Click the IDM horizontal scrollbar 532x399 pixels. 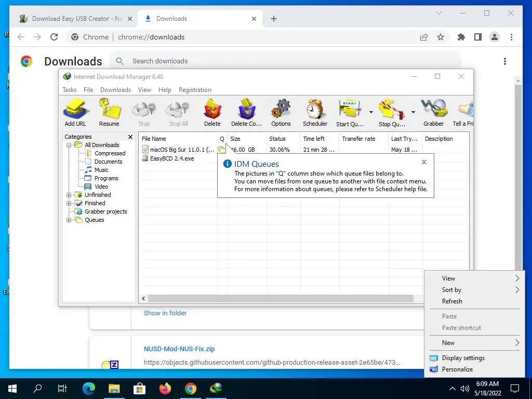coord(281,299)
